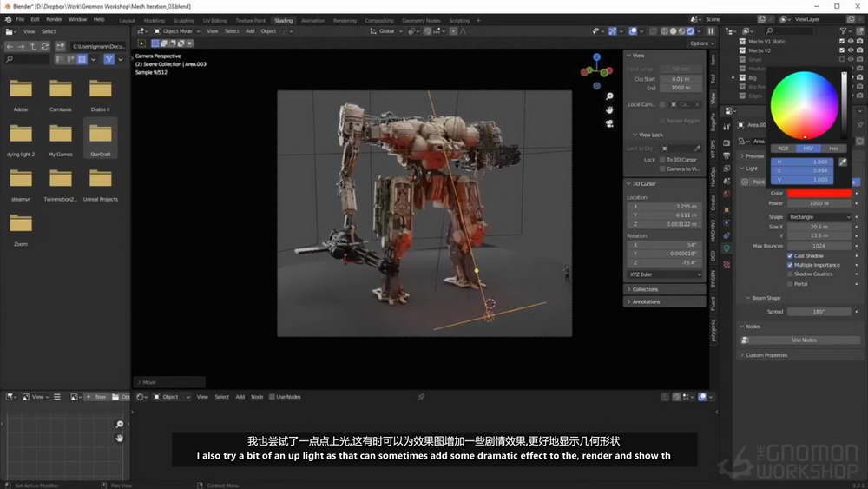
Task: Select rendered viewport shading mode
Action: pyautogui.click(x=690, y=31)
